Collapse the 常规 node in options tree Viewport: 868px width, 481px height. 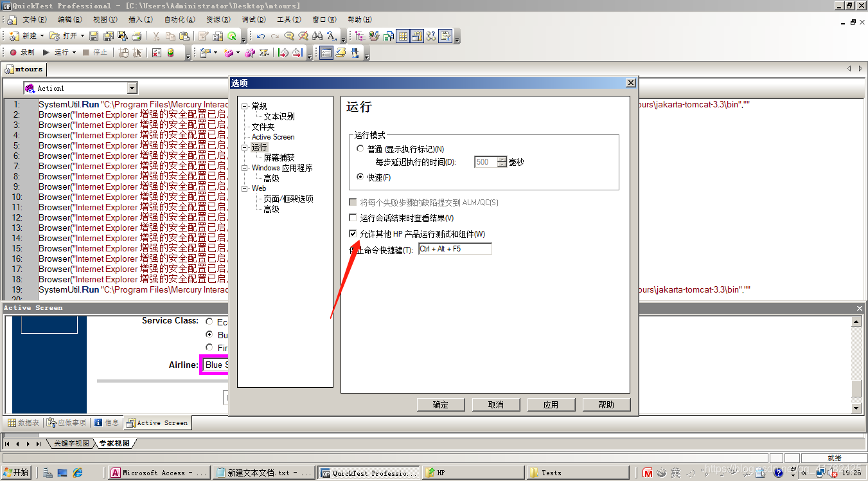[x=244, y=106]
